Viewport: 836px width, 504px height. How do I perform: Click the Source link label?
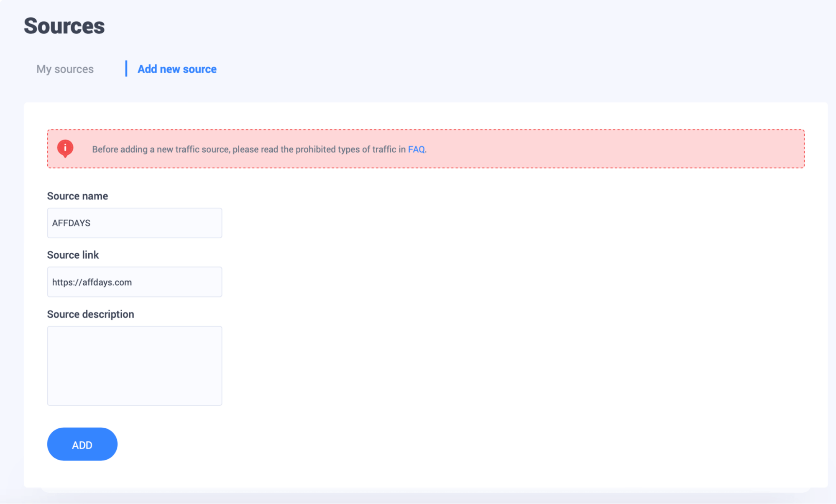point(73,255)
